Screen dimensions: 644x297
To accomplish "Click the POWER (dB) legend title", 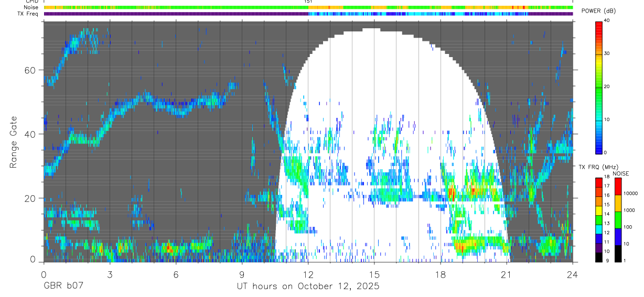I will pyautogui.click(x=598, y=11).
